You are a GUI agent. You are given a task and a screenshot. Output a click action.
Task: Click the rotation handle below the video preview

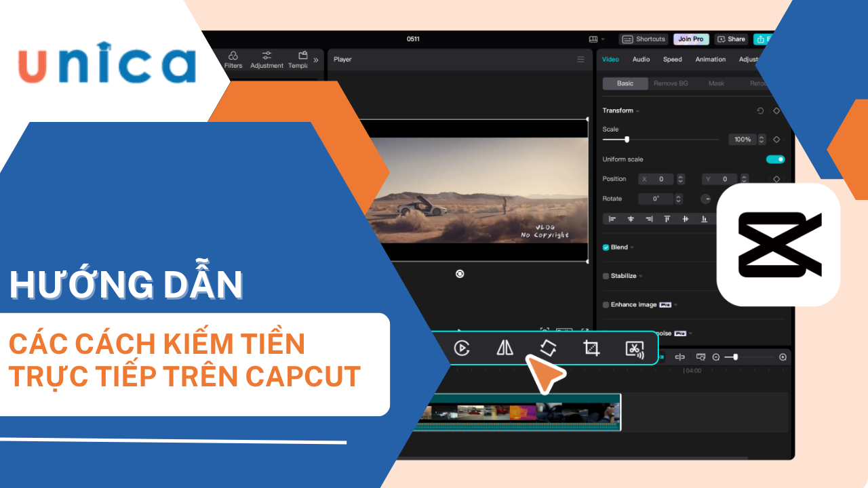[460, 273]
